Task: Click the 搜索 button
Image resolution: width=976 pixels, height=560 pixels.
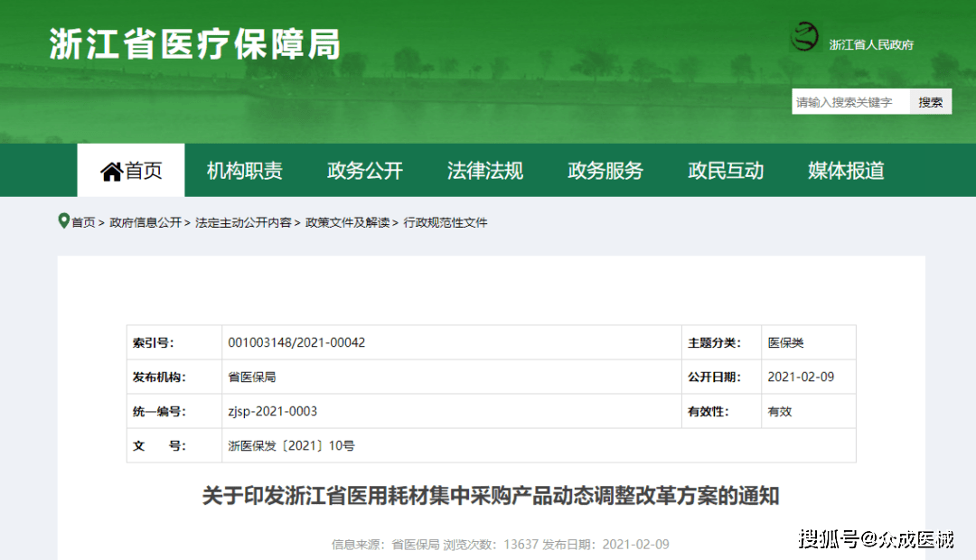Action: tap(931, 101)
